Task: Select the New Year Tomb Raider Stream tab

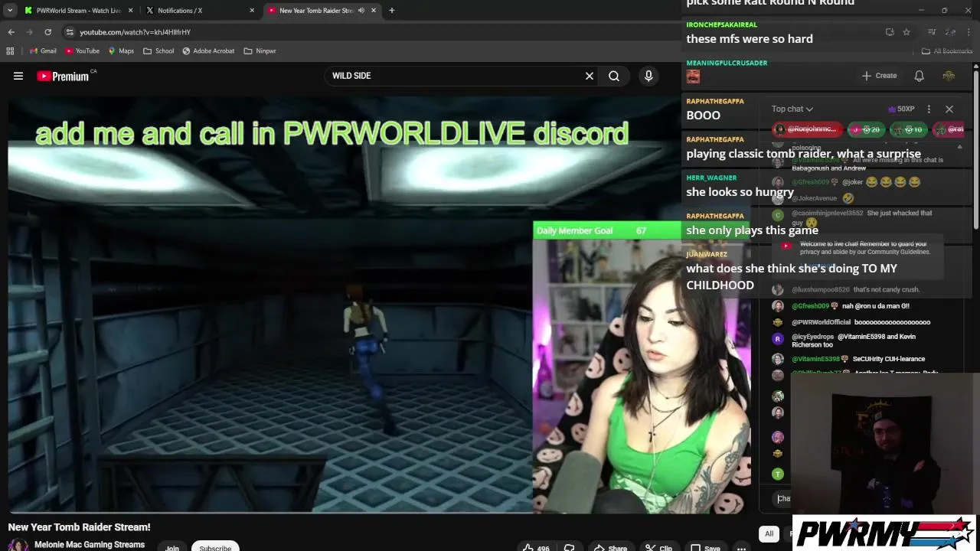Action: tap(315, 11)
